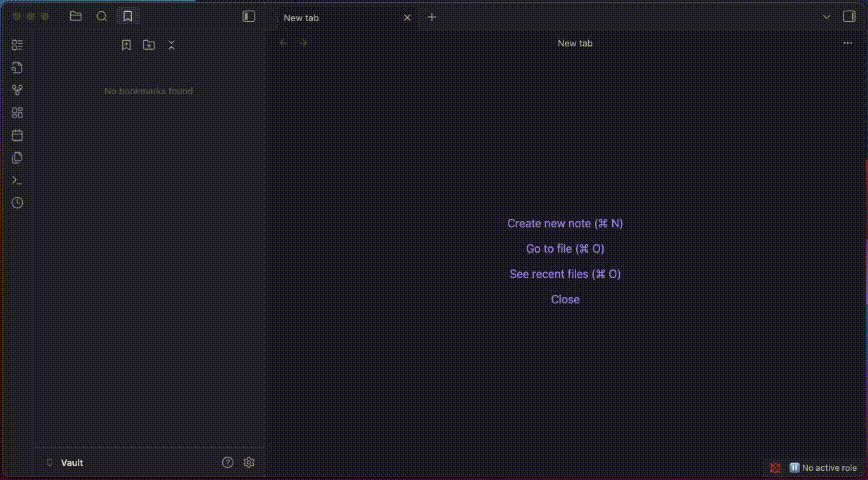Click the file ribbon icon below checklist
The image size is (868, 480).
pos(17,68)
